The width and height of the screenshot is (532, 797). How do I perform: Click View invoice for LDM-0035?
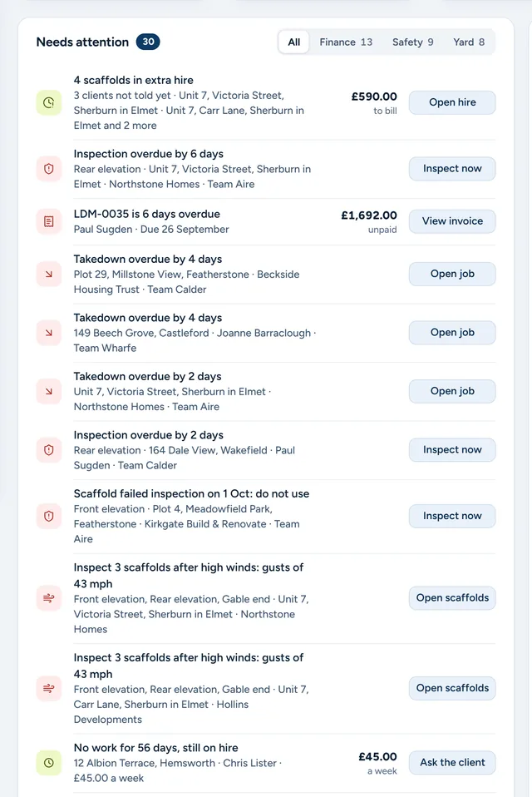pyautogui.click(x=452, y=221)
